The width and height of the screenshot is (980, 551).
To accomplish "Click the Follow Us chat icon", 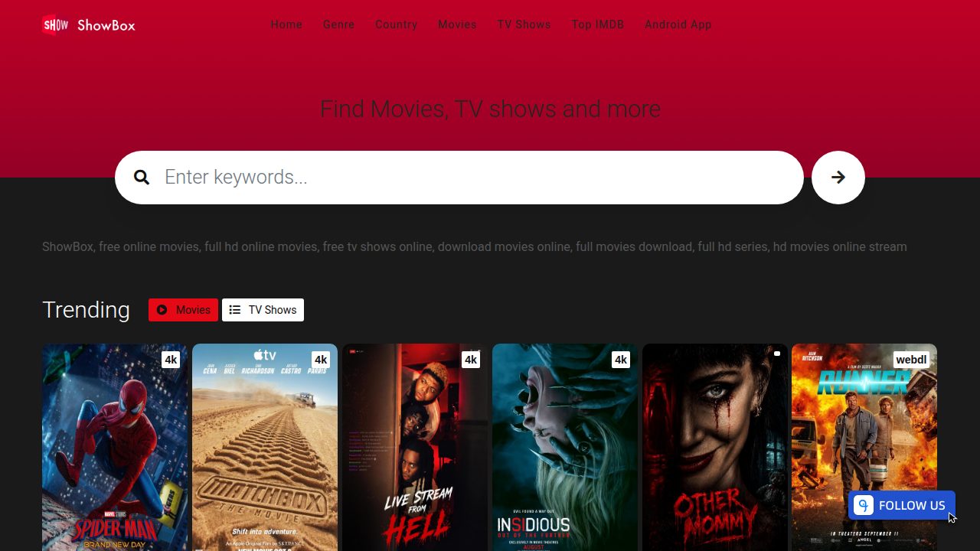I will pyautogui.click(x=864, y=505).
